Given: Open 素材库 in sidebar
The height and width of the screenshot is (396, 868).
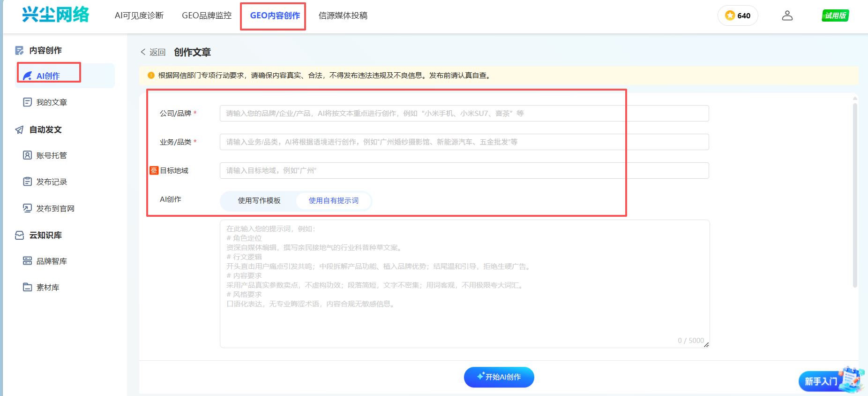Looking at the screenshot, I should click(x=48, y=288).
